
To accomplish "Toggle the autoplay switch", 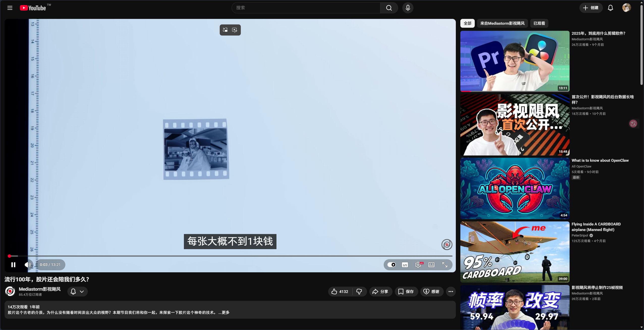I will (391, 265).
